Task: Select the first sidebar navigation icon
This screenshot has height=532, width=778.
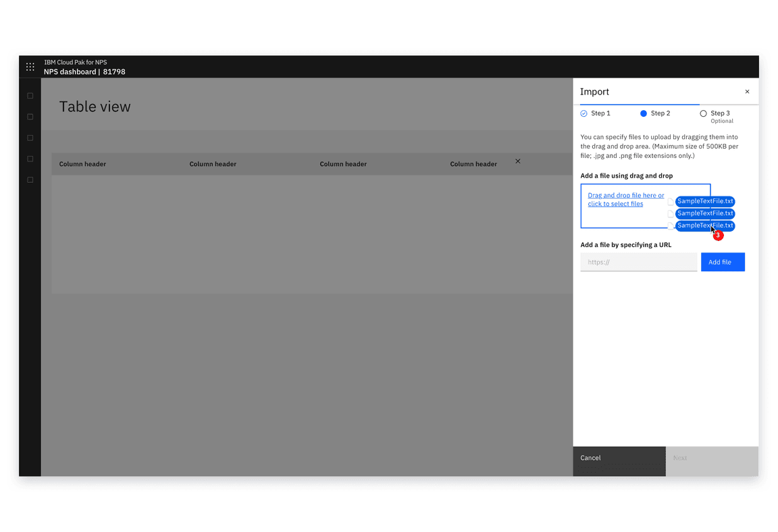Action: tap(30, 95)
